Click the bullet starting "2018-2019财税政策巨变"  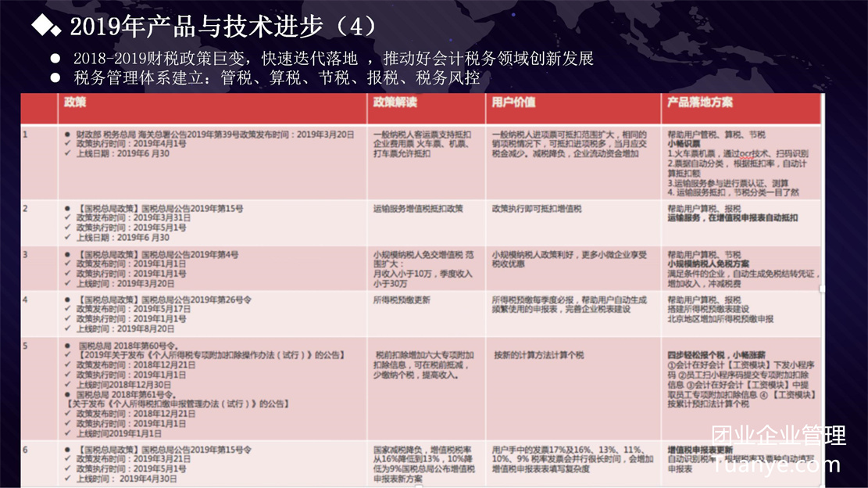pyautogui.click(x=334, y=58)
